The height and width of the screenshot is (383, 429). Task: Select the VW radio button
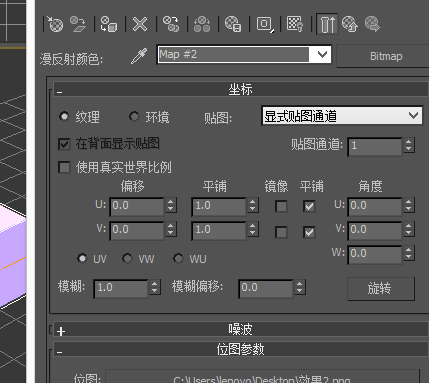point(127,258)
